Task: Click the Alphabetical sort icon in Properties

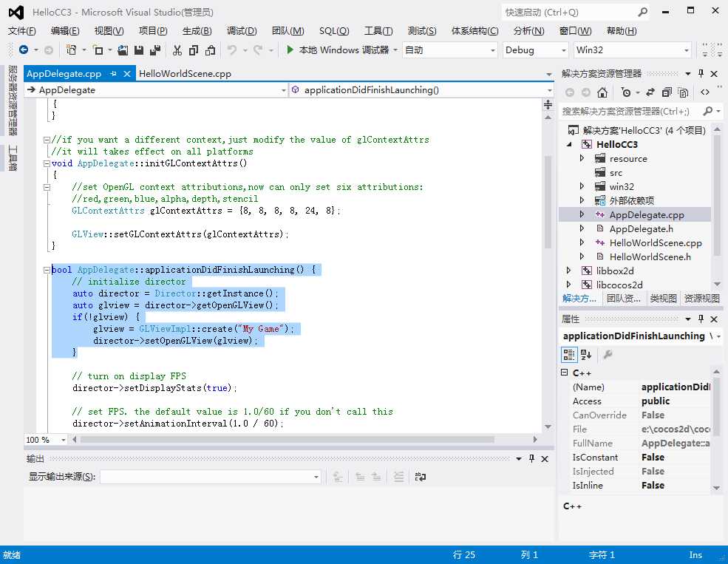Action: pyautogui.click(x=586, y=355)
